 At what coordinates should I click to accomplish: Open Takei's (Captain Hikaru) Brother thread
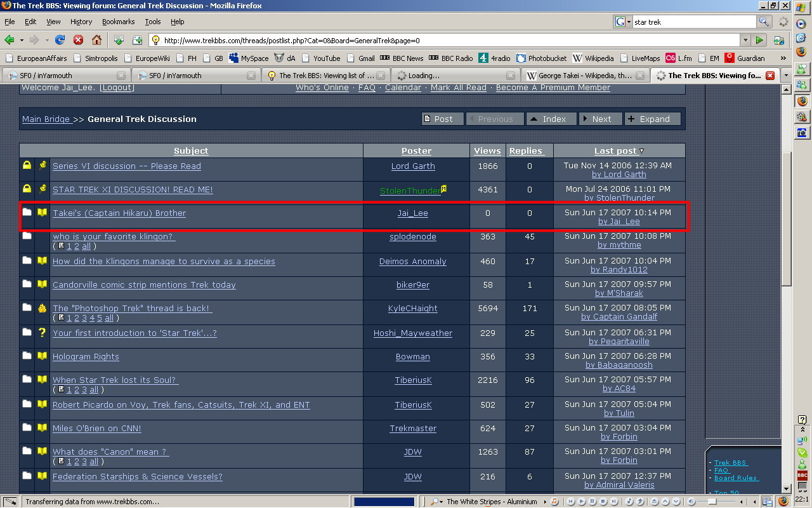(119, 213)
